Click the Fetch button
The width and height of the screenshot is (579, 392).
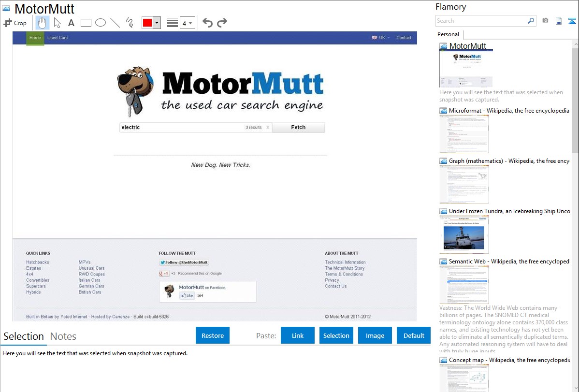(298, 128)
